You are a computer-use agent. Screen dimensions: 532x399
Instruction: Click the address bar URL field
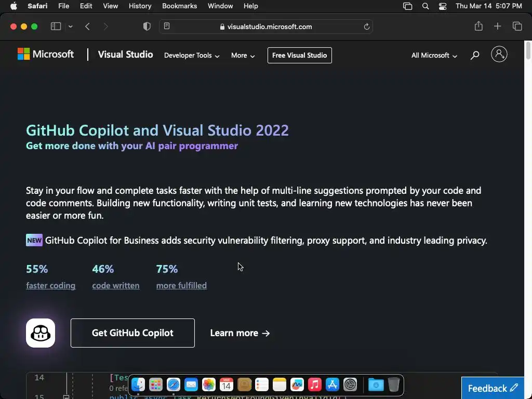pyautogui.click(x=266, y=26)
